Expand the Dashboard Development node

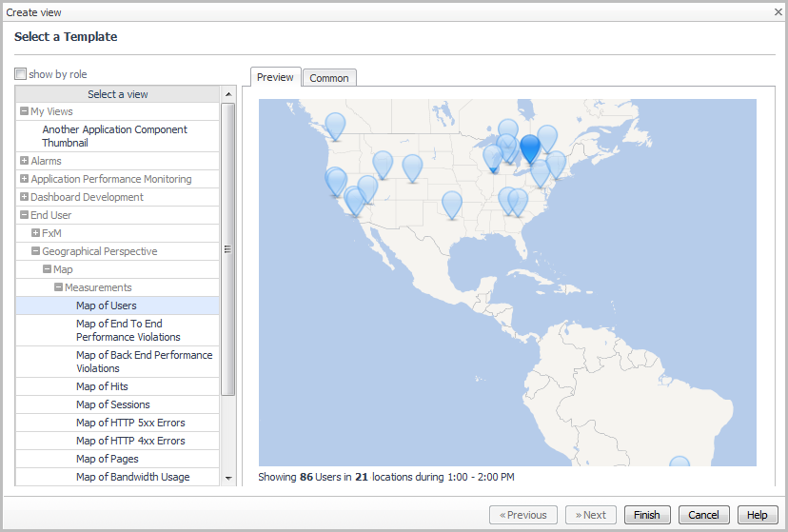tap(24, 197)
